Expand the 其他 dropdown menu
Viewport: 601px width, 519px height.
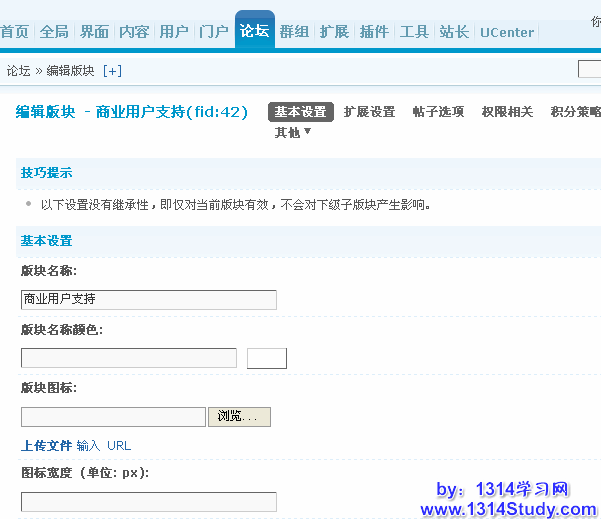(x=293, y=132)
